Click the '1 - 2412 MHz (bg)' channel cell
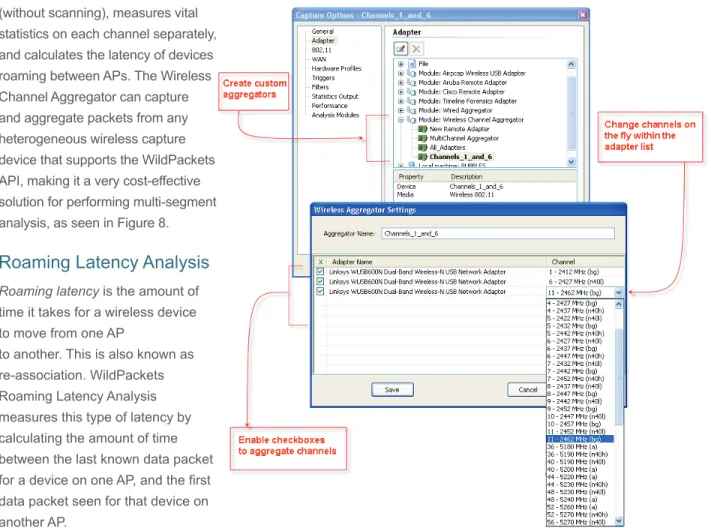 (x=584, y=272)
